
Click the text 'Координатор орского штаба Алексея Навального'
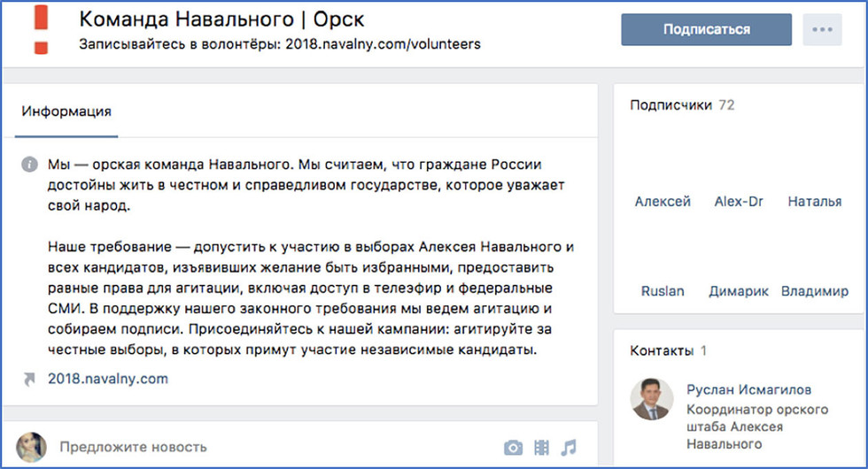[x=757, y=427]
